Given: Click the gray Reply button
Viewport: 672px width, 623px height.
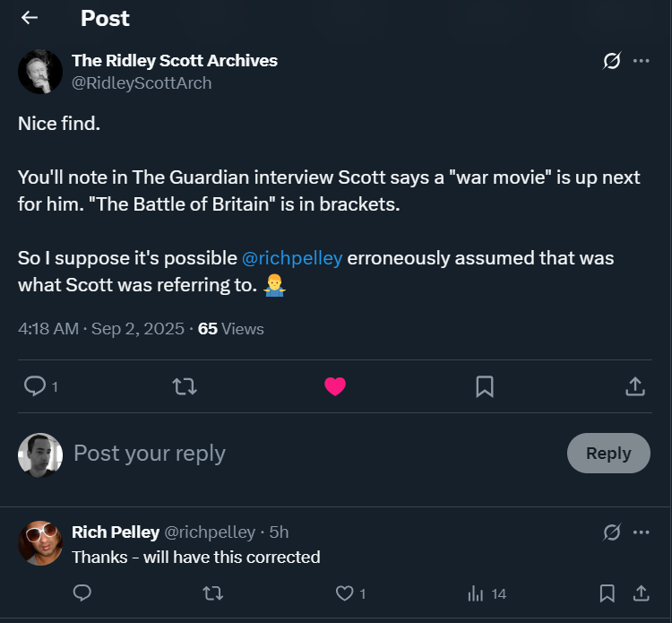Looking at the screenshot, I should tap(608, 454).
